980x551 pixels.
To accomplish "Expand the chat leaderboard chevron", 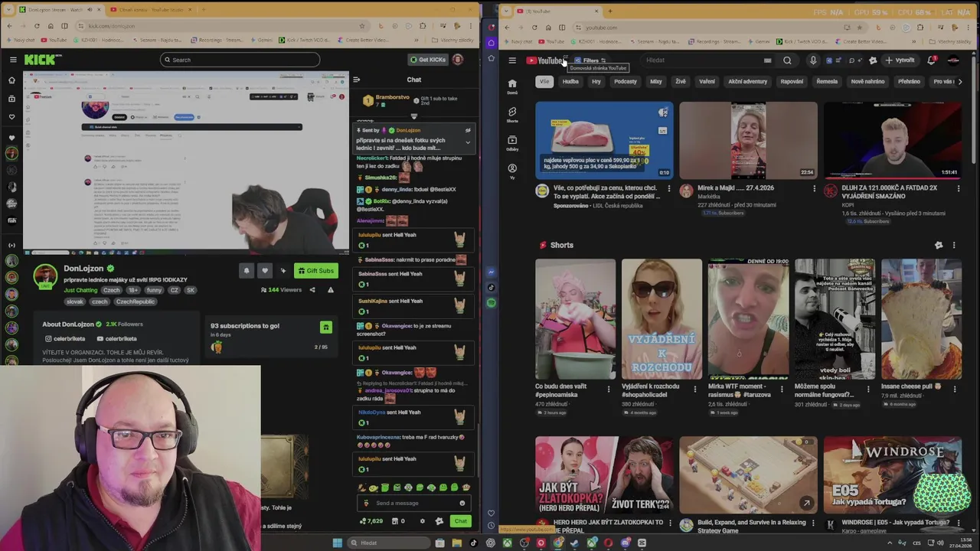I will [x=414, y=116].
